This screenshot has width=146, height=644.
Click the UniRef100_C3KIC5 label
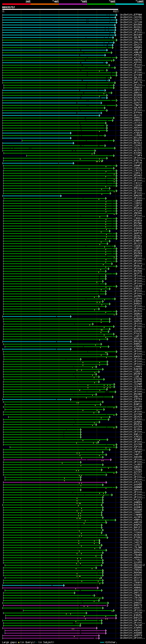(131, 170)
